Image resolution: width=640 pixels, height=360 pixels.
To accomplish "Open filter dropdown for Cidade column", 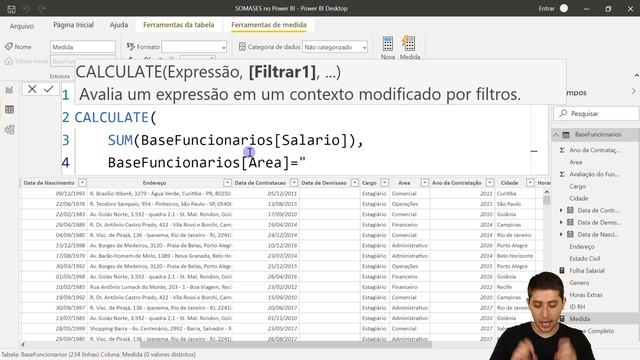I will pos(530,183).
